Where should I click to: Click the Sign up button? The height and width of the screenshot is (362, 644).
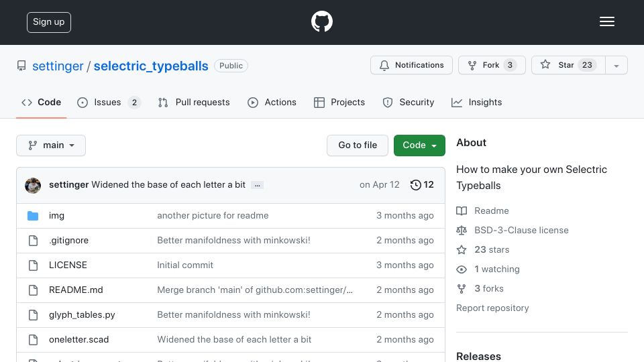(x=49, y=22)
